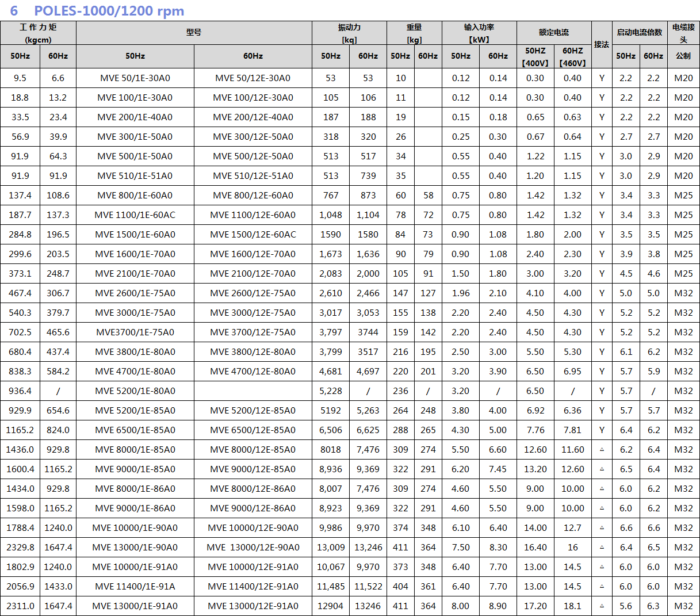This screenshot has height=616, width=700.
Task: Select model cell MVE 1100/1E-60AC
Action: tap(135, 215)
